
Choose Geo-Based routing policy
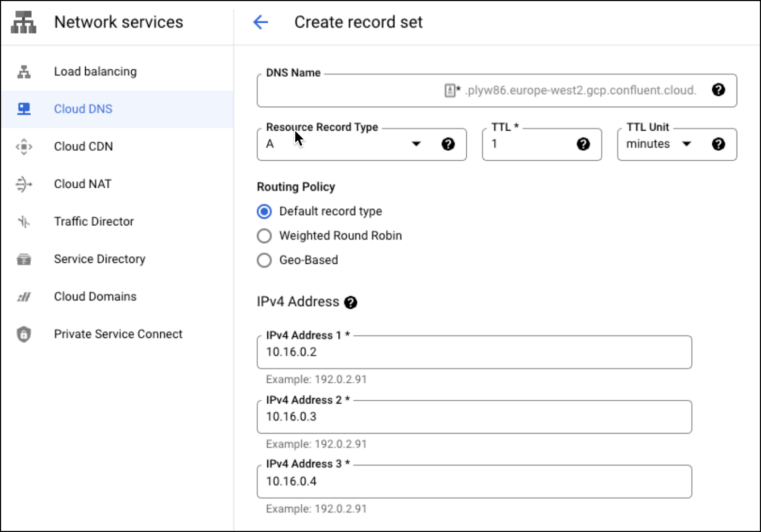click(264, 260)
